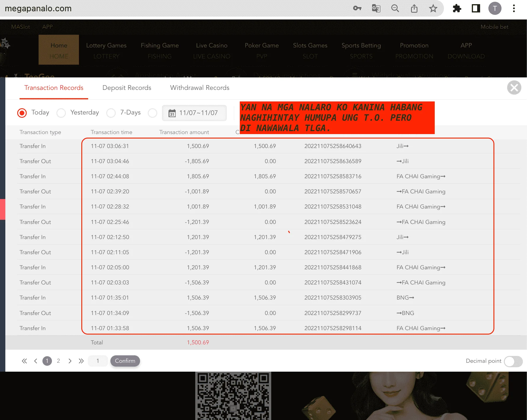The height and width of the screenshot is (420, 527).
Task: Open Lottery Games menu
Action: [x=106, y=50]
